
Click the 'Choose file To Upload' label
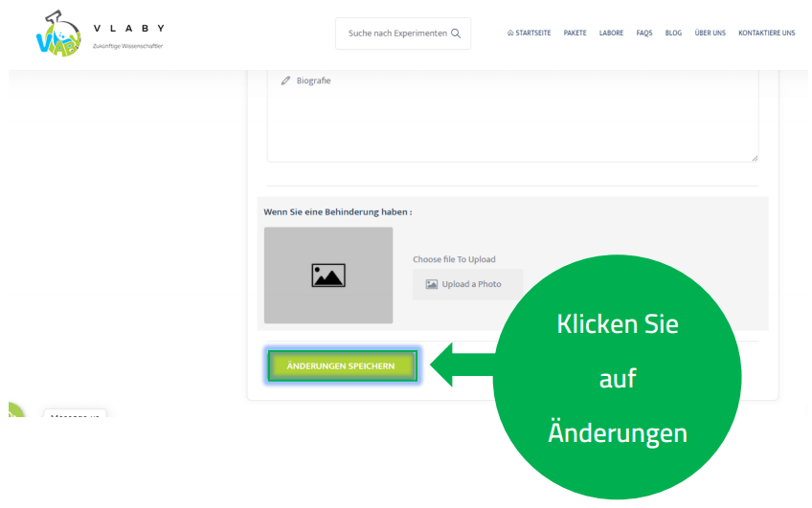tap(454, 259)
